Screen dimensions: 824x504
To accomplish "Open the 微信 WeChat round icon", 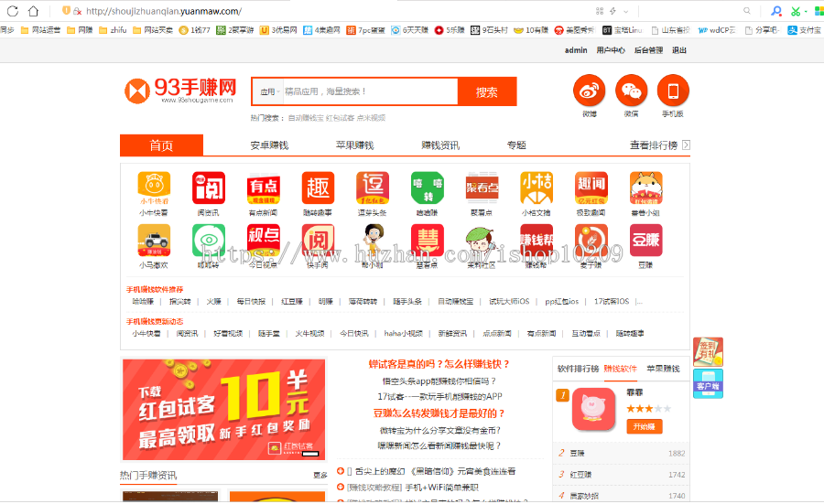I will (x=631, y=91).
